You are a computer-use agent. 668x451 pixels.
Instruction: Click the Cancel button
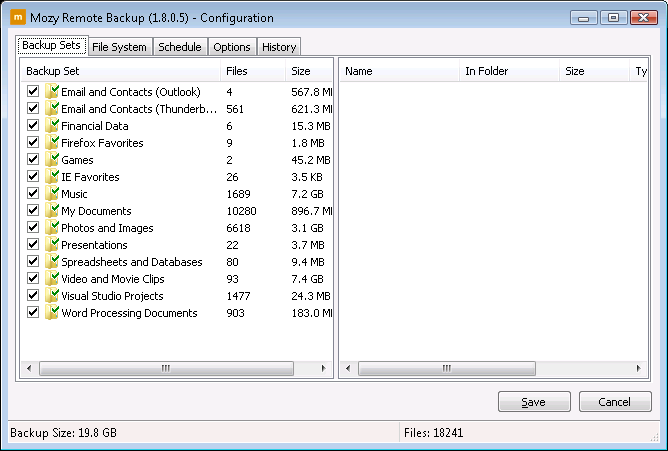[615, 402]
